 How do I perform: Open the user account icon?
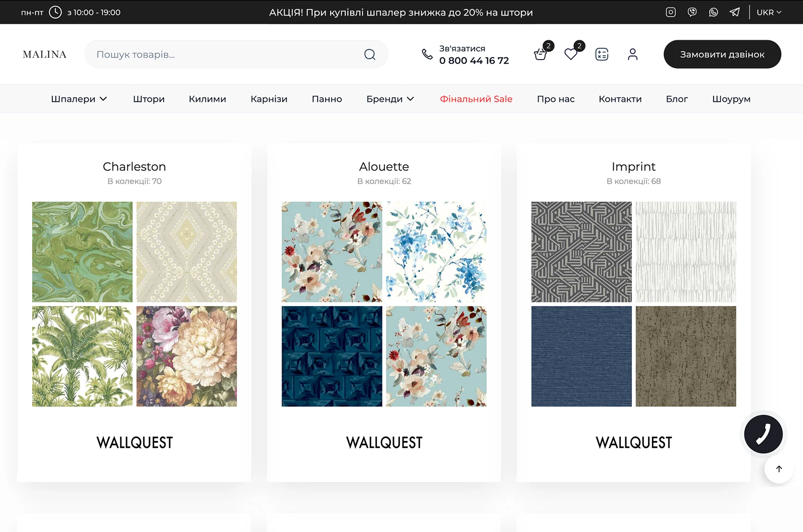(x=632, y=54)
